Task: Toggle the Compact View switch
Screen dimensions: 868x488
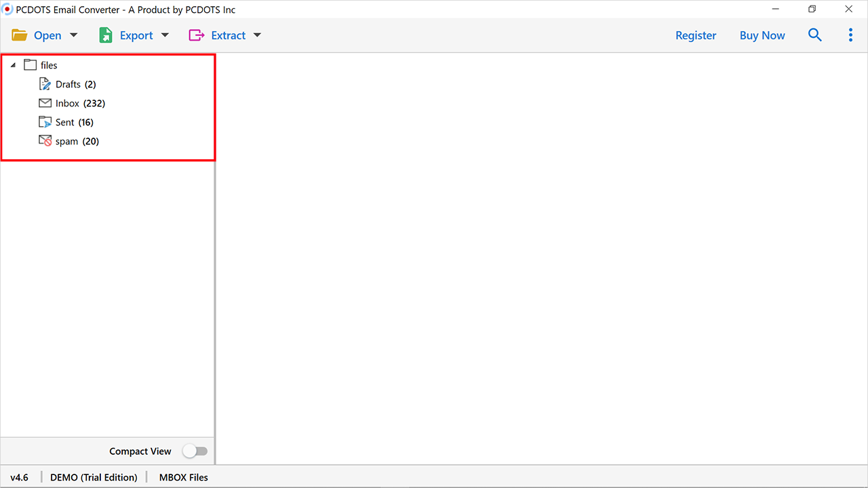Action: tap(195, 451)
